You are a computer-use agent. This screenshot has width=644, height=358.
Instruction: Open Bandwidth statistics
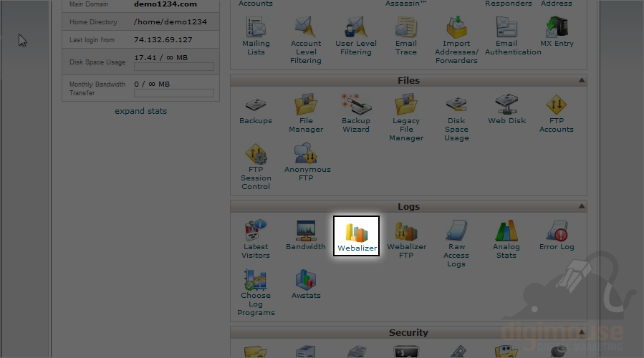click(306, 236)
